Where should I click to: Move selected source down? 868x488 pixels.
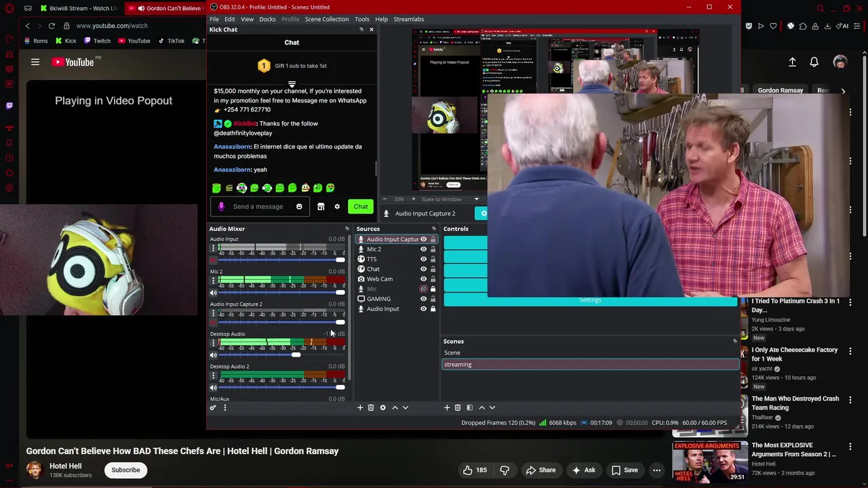coord(406,407)
